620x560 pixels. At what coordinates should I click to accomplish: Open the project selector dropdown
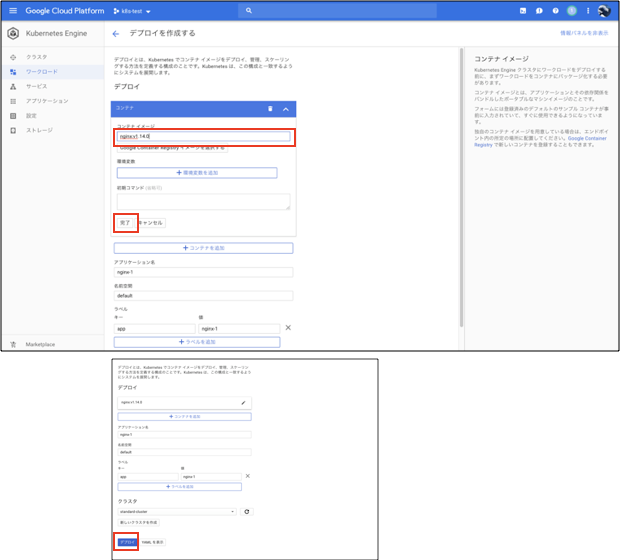132,11
